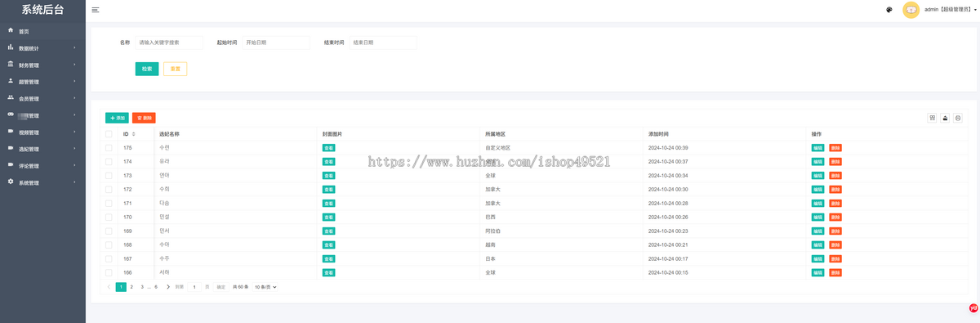Collapse the sidebar with the hamburger icon

point(96,10)
